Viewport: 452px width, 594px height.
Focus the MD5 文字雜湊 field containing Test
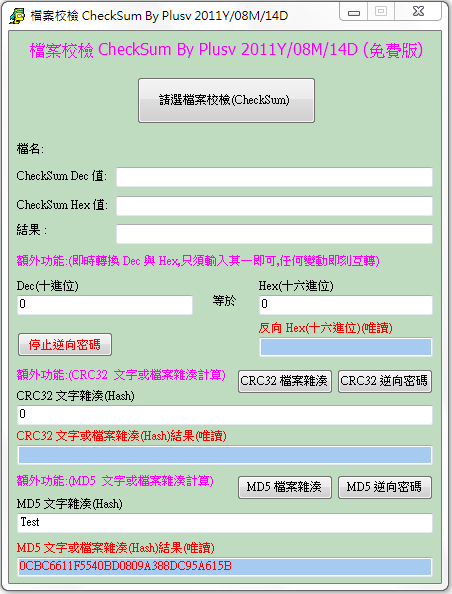225,523
